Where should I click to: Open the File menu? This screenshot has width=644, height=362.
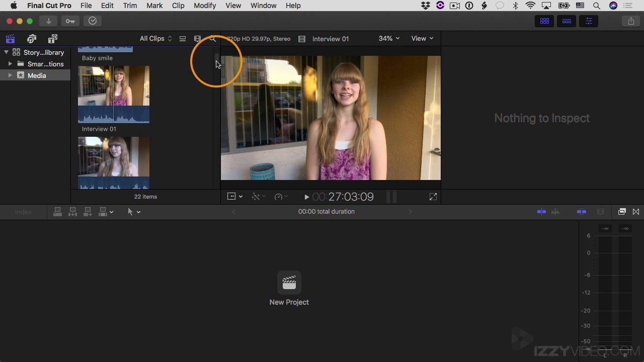[86, 6]
